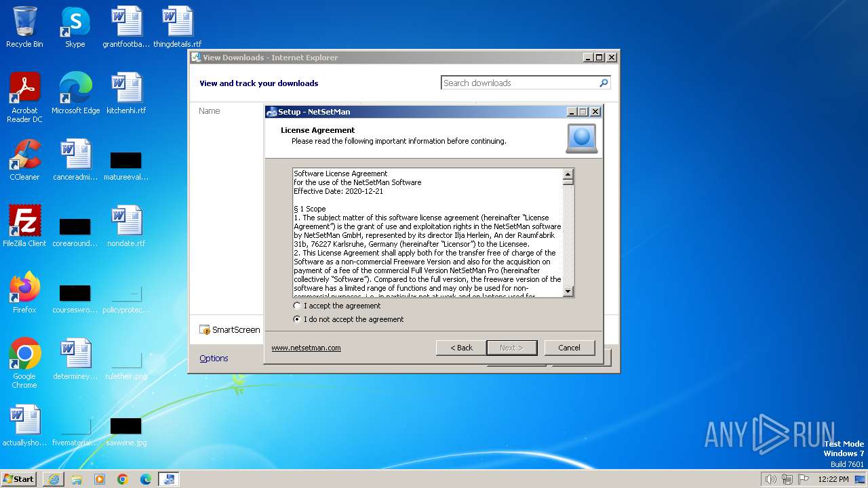
Task: Open the Google Chrome desktop shortcut
Action: tap(24, 363)
